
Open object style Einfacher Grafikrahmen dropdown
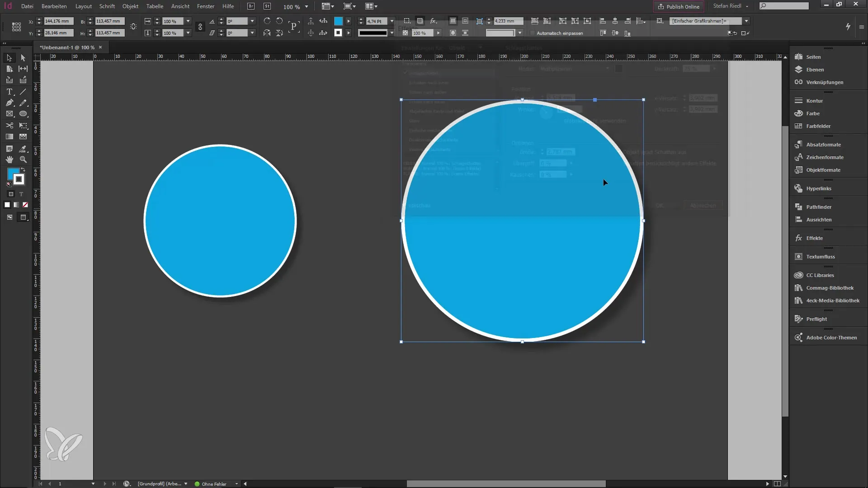[x=746, y=21]
